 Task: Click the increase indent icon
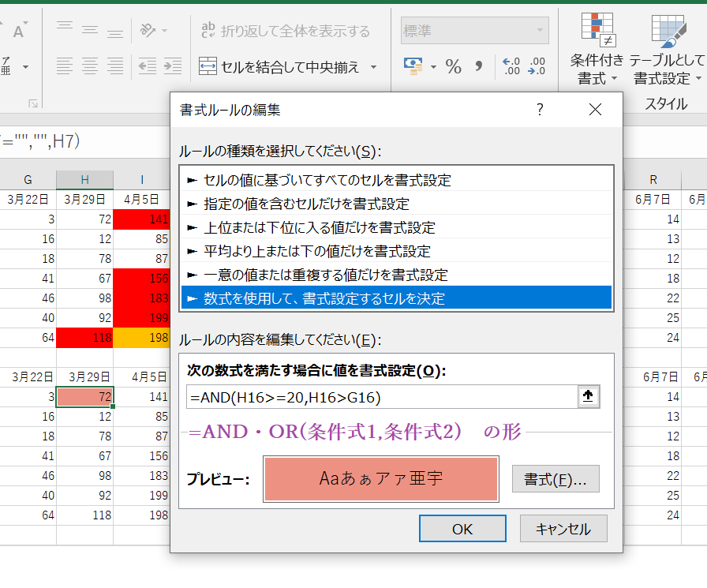pos(173,66)
